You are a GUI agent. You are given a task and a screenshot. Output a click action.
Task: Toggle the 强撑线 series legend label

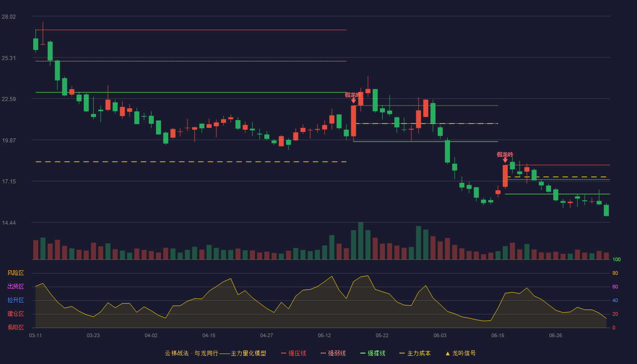(376, 354)
